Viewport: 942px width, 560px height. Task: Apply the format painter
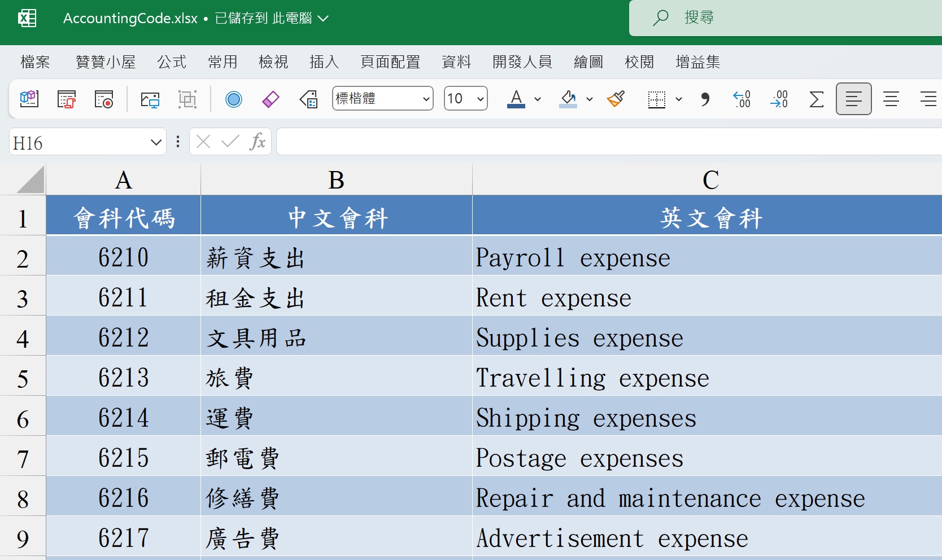616,99
